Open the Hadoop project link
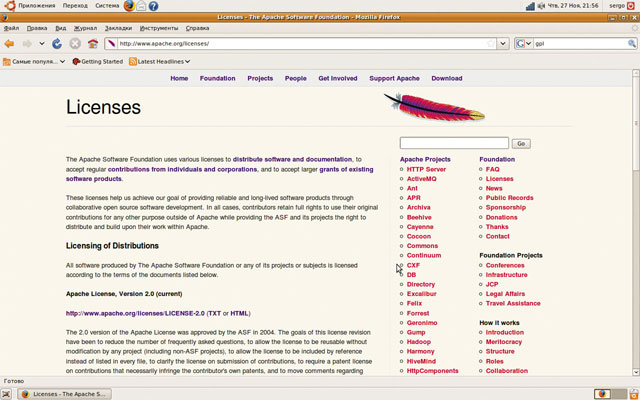640x400 pixels. [x=419, y=342]
